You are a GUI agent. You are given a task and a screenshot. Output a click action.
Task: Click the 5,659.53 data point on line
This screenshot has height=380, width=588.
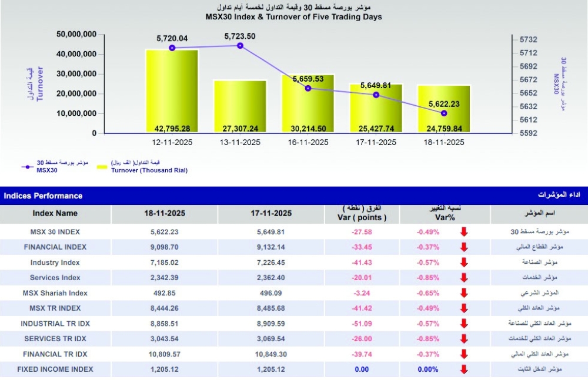[308, 89]
